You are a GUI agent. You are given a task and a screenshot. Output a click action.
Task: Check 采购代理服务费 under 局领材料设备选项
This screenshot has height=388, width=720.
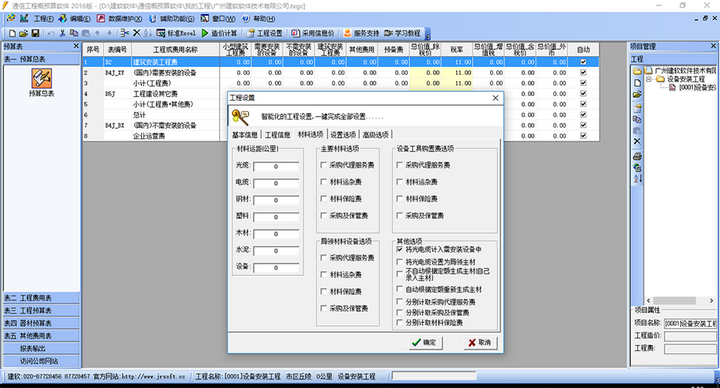click(x=324, y=258)
